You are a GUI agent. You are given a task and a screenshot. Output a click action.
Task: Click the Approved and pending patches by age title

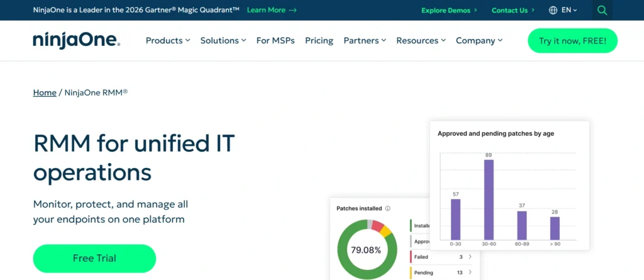(496, 133)
